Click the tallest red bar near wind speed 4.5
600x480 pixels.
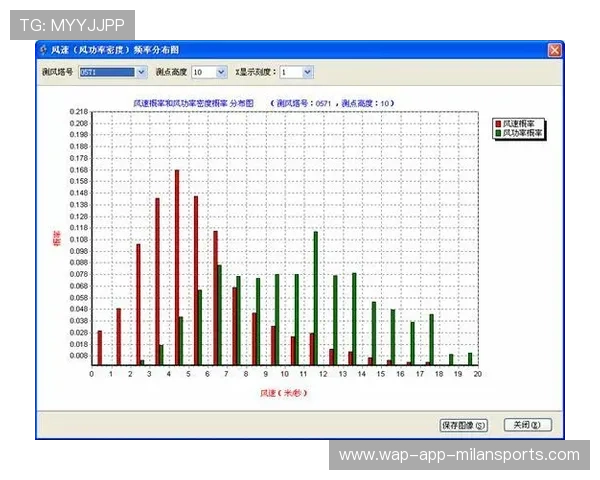(177, 267)
